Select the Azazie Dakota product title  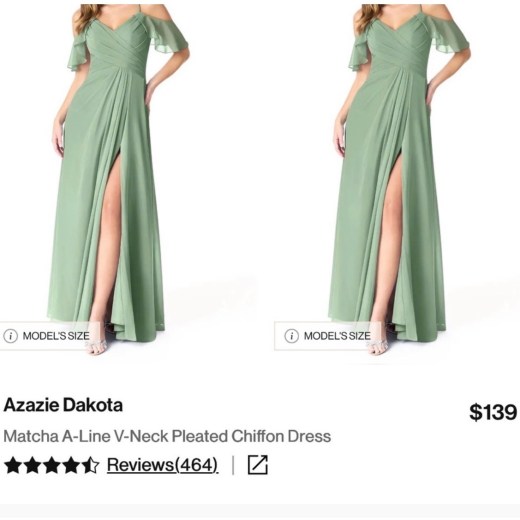[x=63, y=405]
